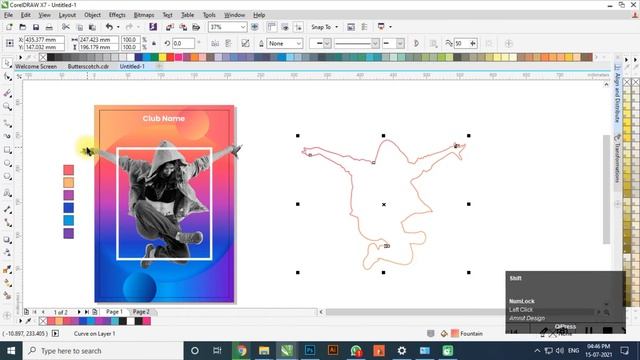Viewport: 640px width, 360px height.
Task: Click the Windows search box
Action: click(x=103, y=351)
